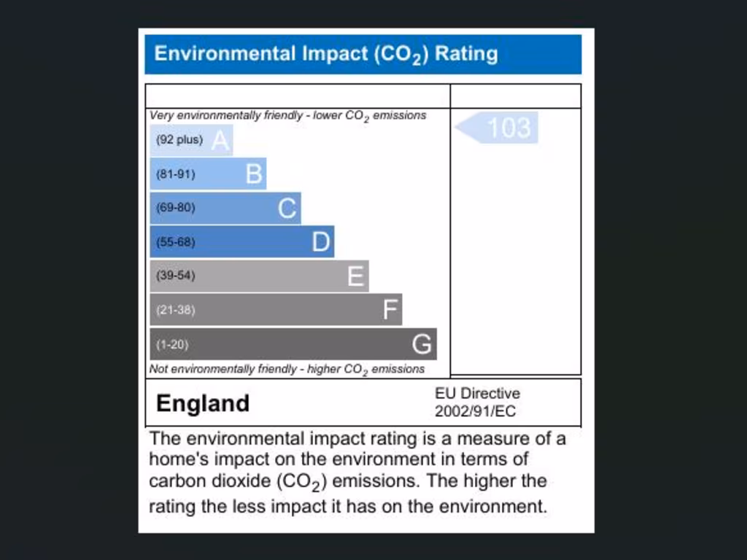
Task: Select the dark grey G rating band
Action: 293,344
